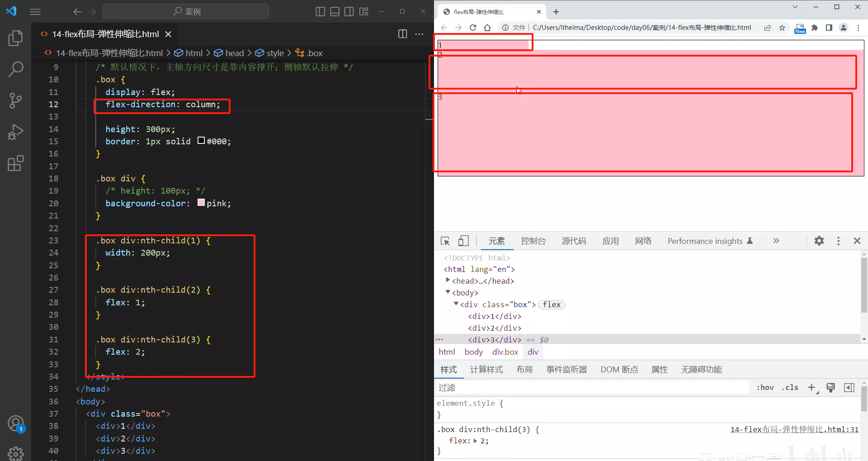Open Chrome profile avatar
Screen dimensions: 868x461
pos(844,28)
